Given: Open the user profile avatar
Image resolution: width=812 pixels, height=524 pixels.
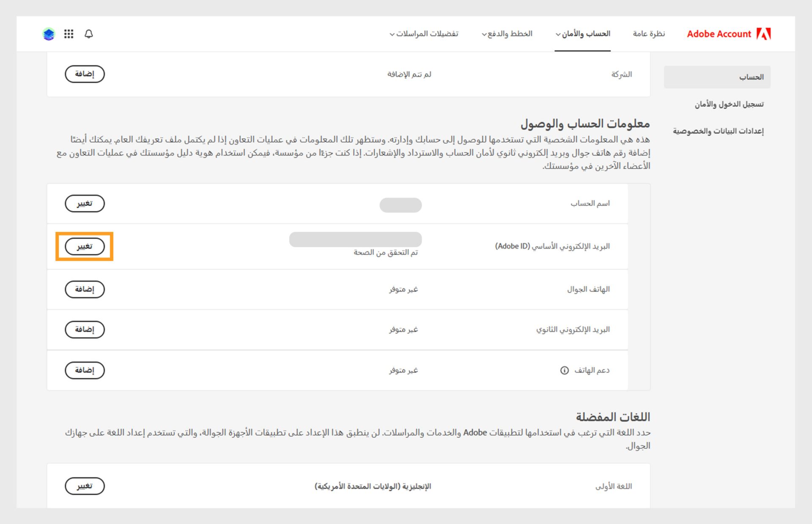Looking at the screenshot, I should tap(49, 34).
